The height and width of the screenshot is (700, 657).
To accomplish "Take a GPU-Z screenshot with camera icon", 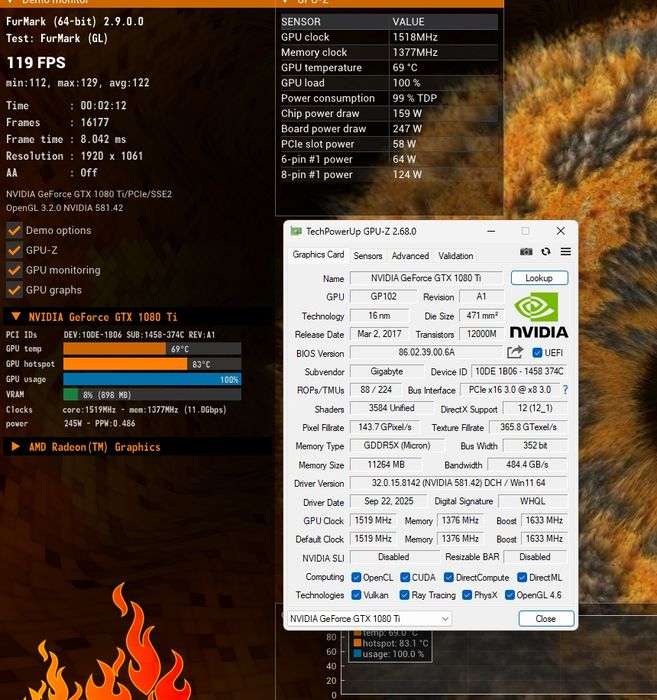I will 526,252.
